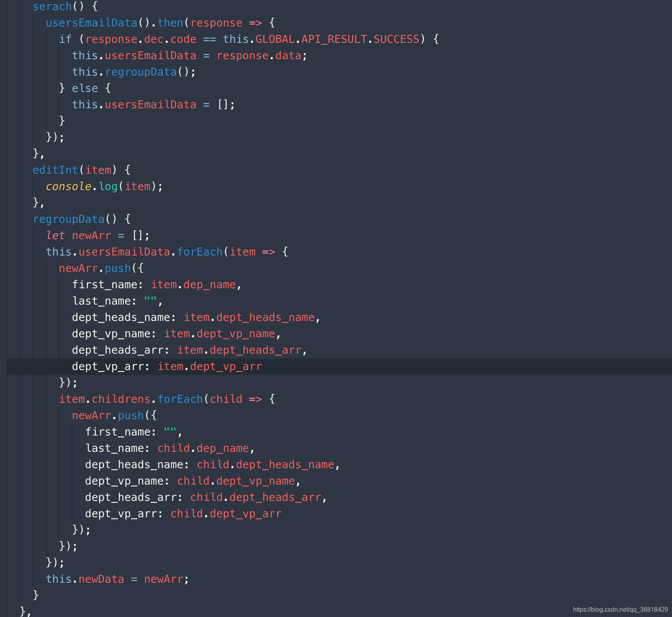The width and height of the screenshot is (672, 617).
Task: Click usersEmailData() call before .then
Action: (98, 23)
